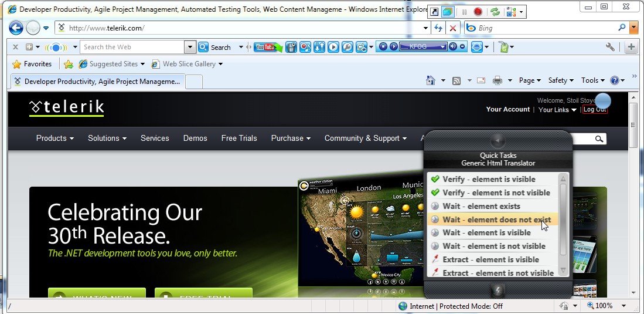Click the Bing search magnifier icon
Image resolution: width=644 pixels, height=314 pixels.
[622, 28]
